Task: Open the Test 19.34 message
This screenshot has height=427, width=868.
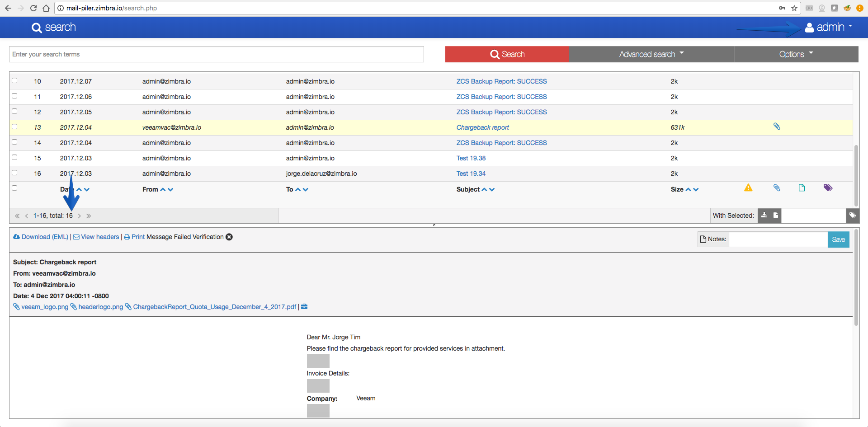Action: 471,174
